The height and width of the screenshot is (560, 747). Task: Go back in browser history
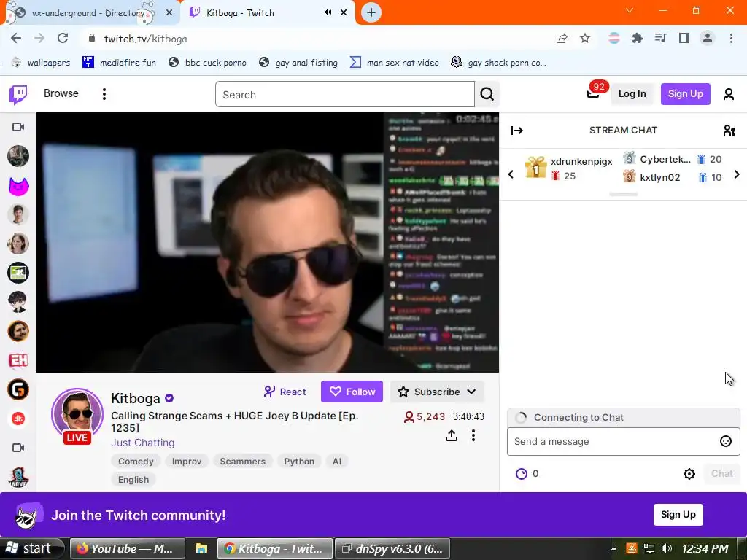pos(16,39)
